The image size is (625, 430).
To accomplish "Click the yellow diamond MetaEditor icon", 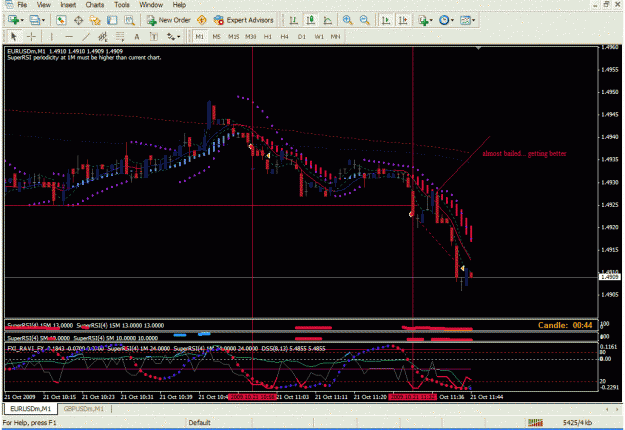I will point(202,20).
